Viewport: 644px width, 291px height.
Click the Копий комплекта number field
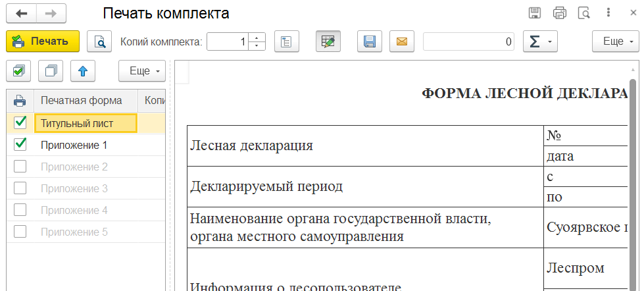[228, 41]
